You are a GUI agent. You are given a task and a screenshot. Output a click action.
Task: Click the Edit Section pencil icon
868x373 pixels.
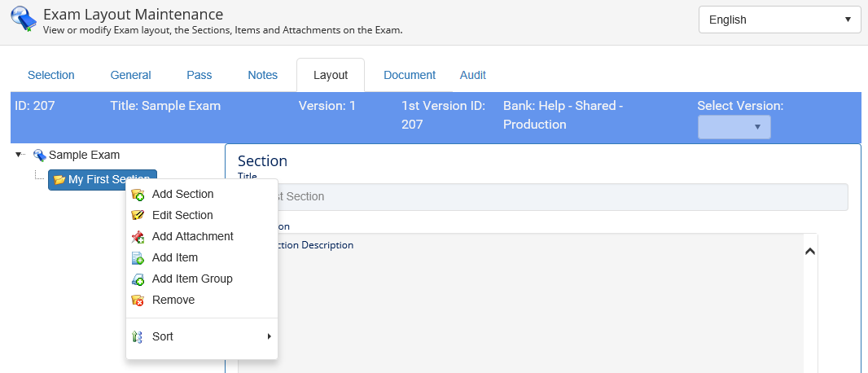(x=138, y=216)
